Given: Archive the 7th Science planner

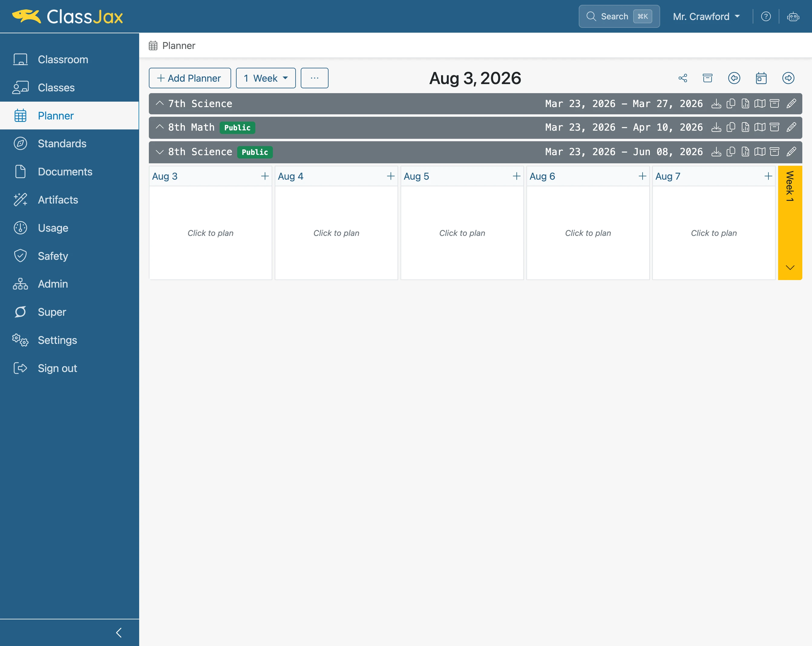Looking at the screenshot, I should point(774,103).
